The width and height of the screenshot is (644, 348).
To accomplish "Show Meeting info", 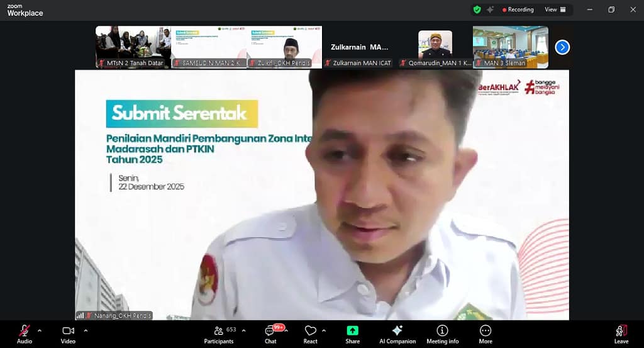I will [442, 334].
